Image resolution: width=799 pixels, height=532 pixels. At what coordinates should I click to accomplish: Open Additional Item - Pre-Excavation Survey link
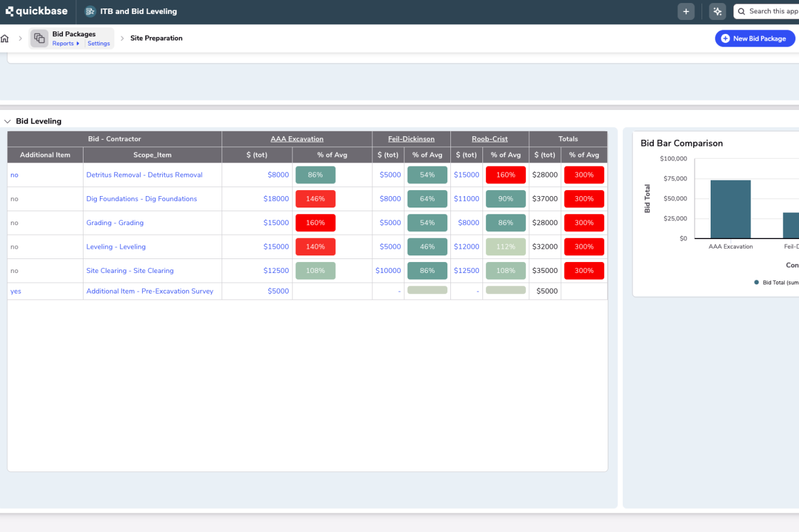click(150, 291)
